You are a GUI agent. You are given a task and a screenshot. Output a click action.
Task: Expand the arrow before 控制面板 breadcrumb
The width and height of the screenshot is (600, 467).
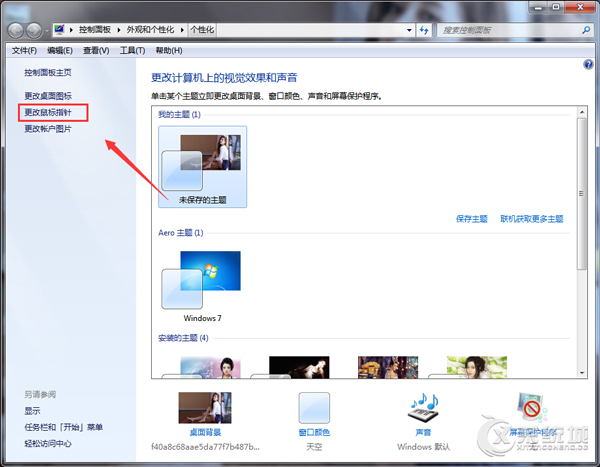click(71, 30)
